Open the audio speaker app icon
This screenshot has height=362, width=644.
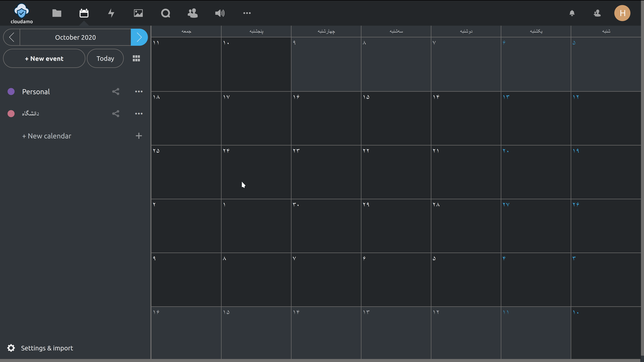coord(220,13)
